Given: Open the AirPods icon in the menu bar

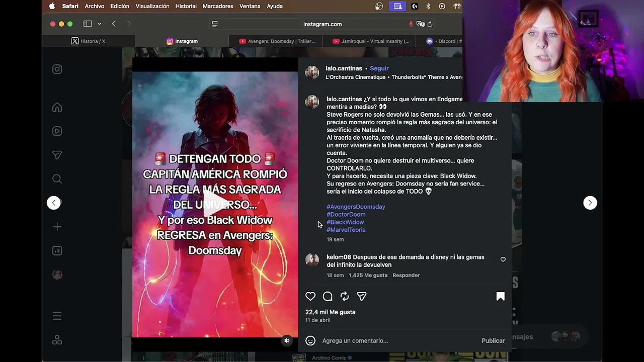Looking at the screenshot, I should (457, 6).
